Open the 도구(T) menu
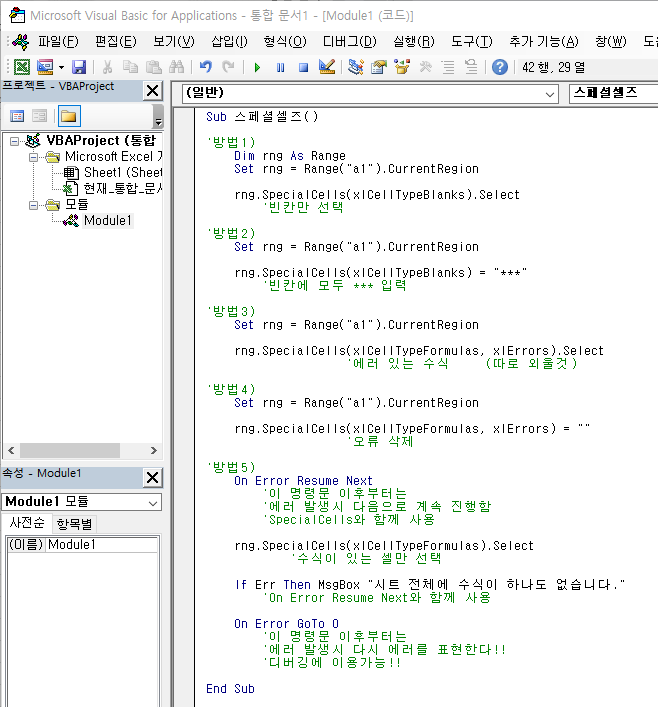The image size is (658, 707). pyautogui.click(x=472, y=41)
